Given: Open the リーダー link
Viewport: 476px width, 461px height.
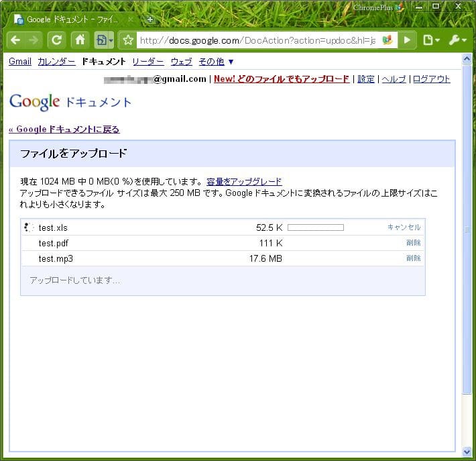Looking at the screenshot, I should [x=148, y=61].
